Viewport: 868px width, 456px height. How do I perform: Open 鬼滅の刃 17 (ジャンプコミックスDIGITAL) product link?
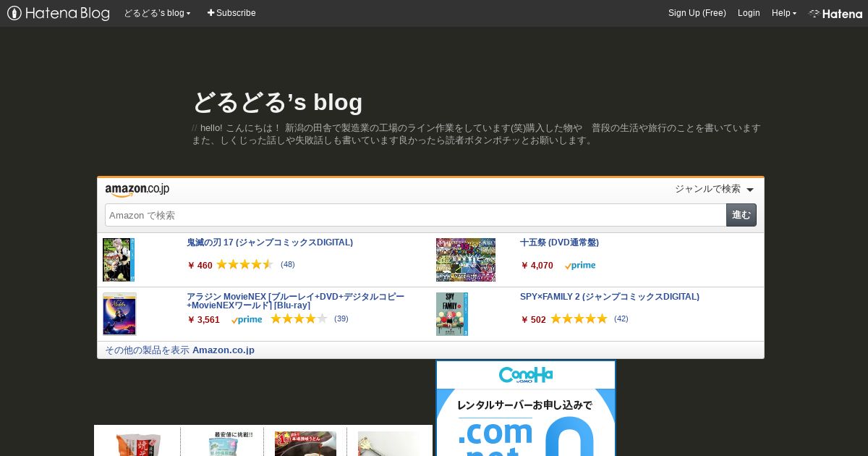[x=270, y=242]
